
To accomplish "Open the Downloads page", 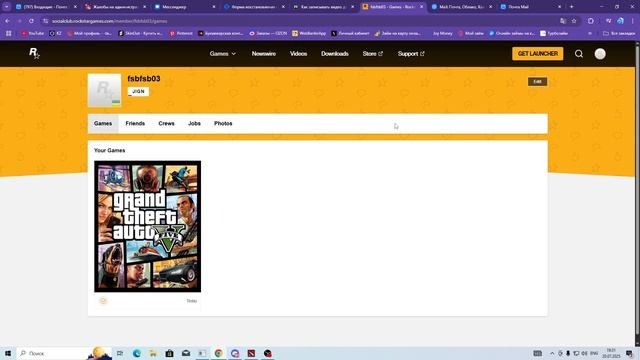I will [335, 54].
